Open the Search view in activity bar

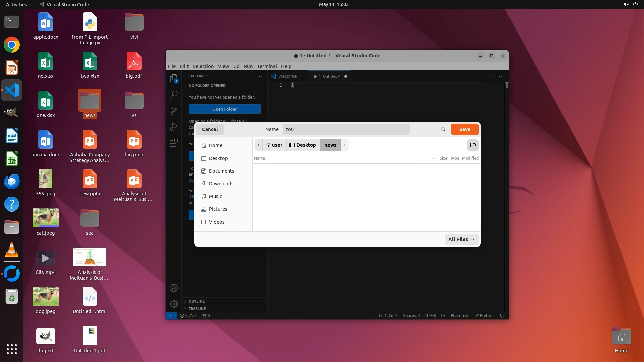(x=174, y=95)
